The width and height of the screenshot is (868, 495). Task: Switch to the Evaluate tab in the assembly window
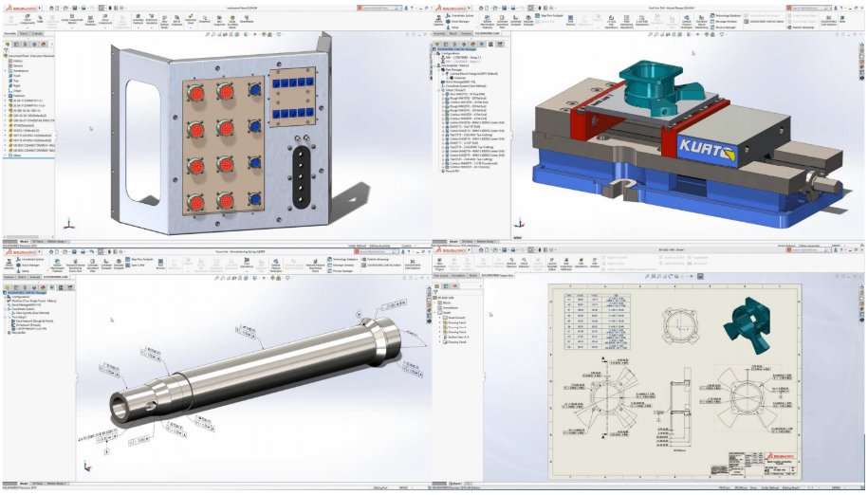38,33
